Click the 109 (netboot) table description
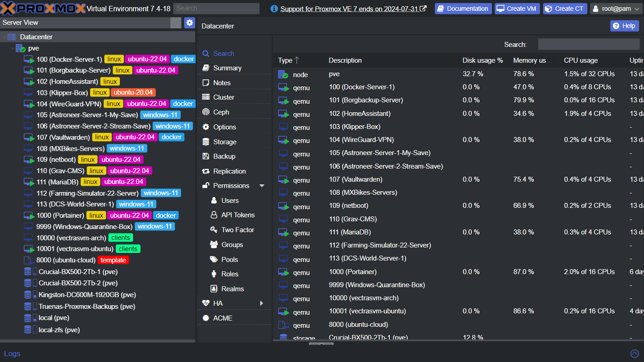This screenshot has height=362, width=644. click(348, 206)
